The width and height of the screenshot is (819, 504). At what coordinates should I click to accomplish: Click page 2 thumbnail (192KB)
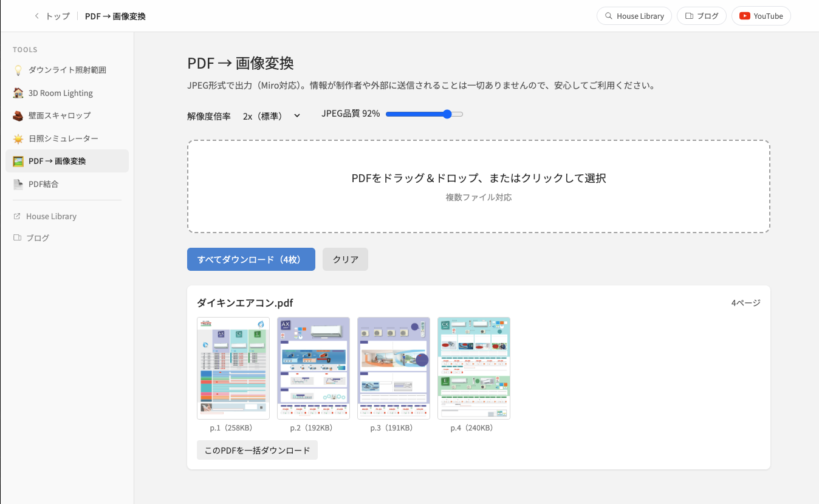click(314, 368)
